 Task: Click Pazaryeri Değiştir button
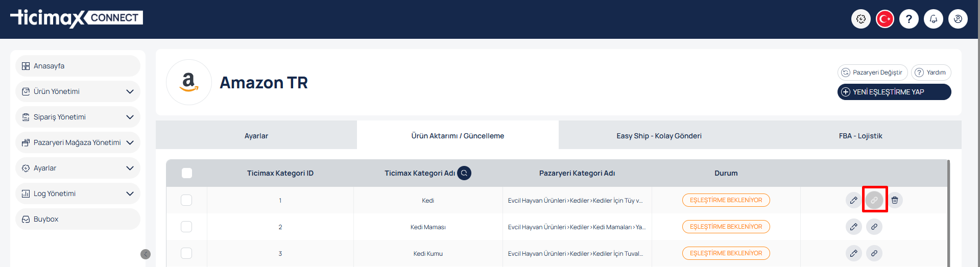point(873,72)
